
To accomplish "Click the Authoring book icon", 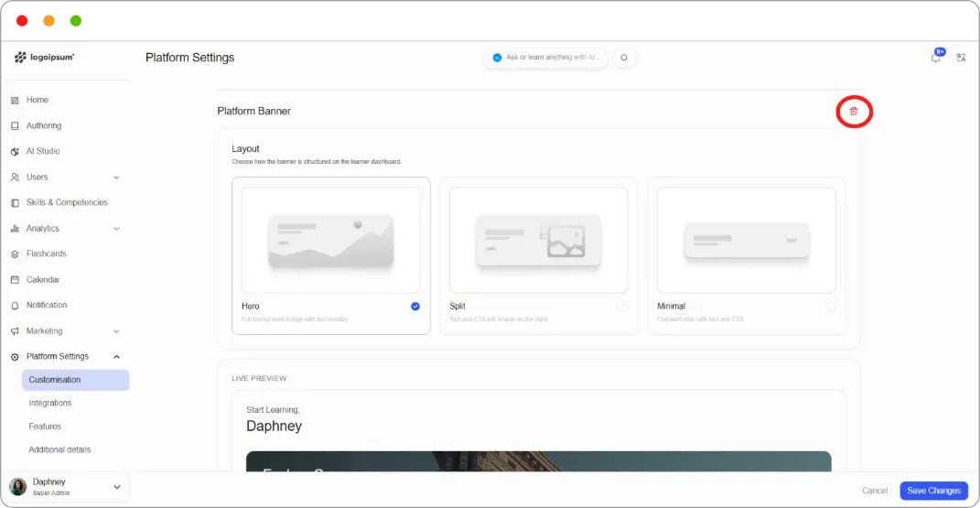I will 15,125.
